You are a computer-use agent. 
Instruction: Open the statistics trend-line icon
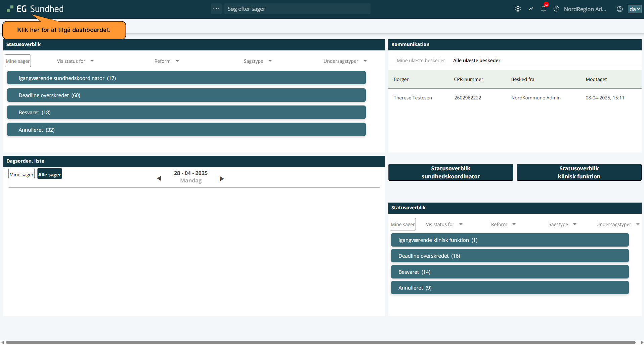[x=530, y=9]
